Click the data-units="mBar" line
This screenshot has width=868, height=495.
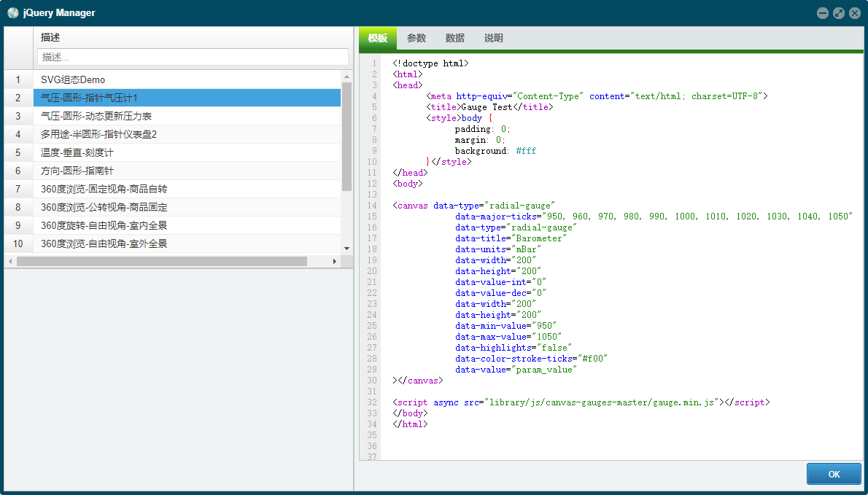(x=498, y=249)
